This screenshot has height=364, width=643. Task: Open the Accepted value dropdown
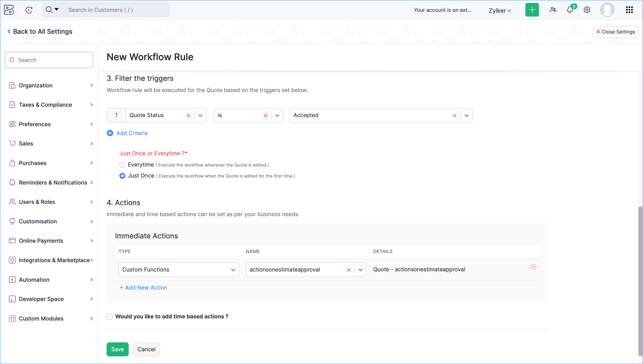pyautogui.click(x=466, y=115)
